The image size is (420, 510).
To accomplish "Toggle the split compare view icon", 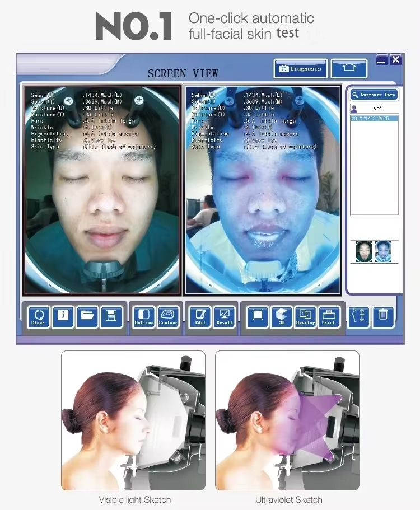I will tap(258, 317).
